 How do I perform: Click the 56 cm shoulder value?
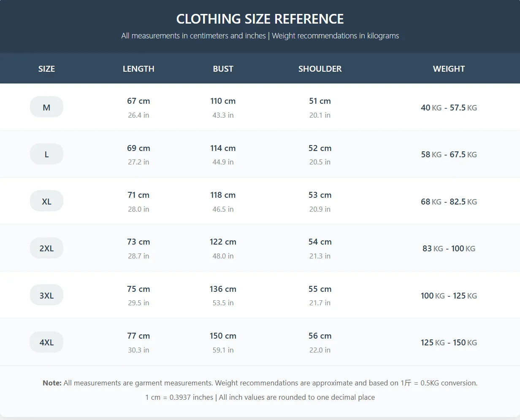pos(320,336)
